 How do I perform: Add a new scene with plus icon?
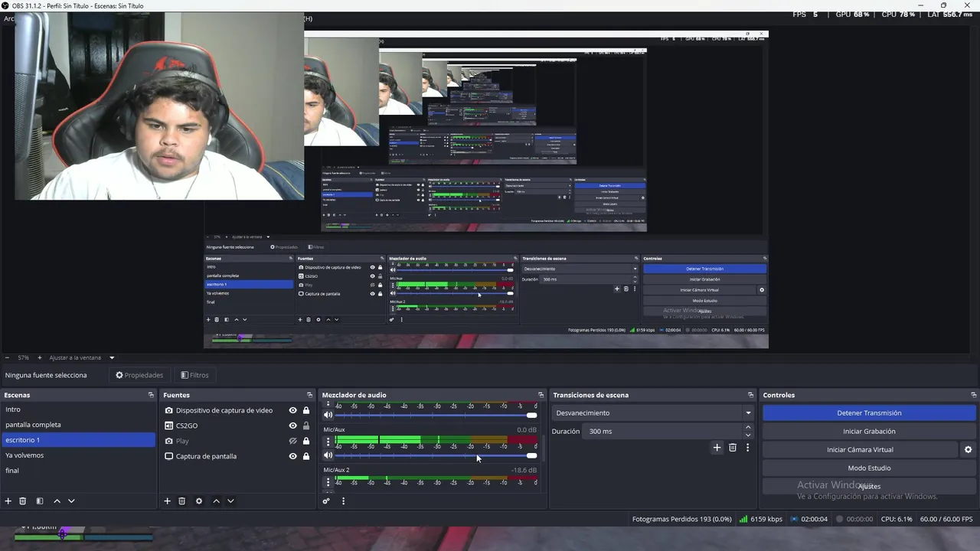coord(8,501)
